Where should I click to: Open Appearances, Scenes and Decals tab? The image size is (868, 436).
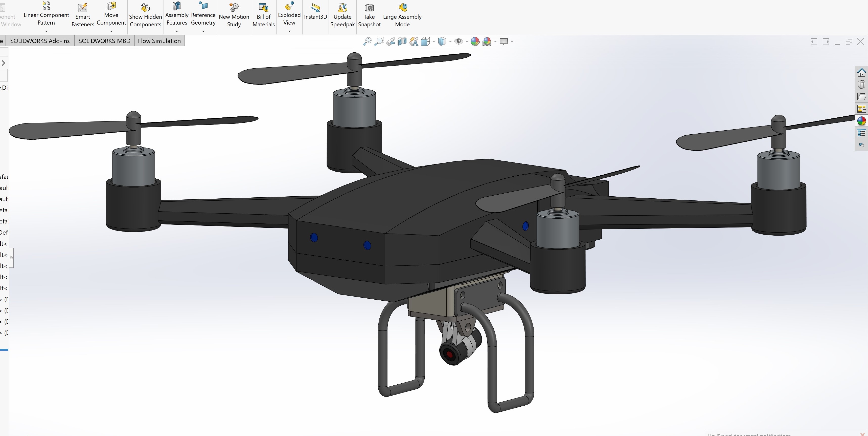click(x=862, y=121)
